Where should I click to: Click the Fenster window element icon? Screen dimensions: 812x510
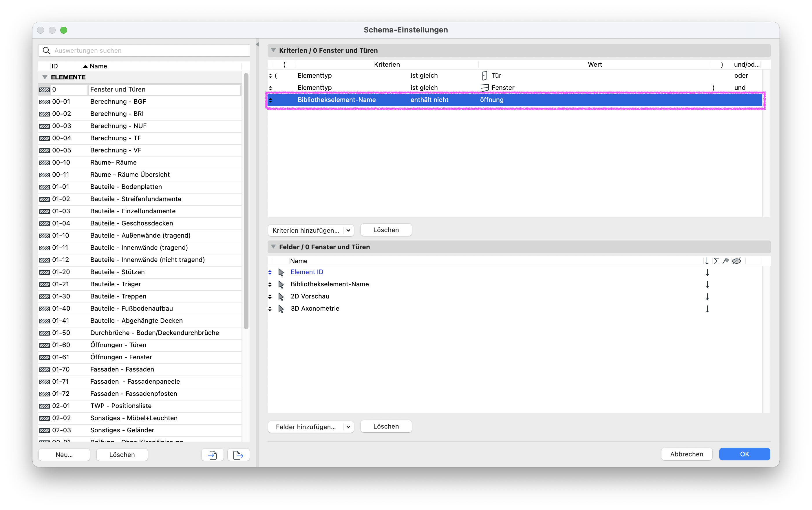pyautogui.click(x=484, y=88)
